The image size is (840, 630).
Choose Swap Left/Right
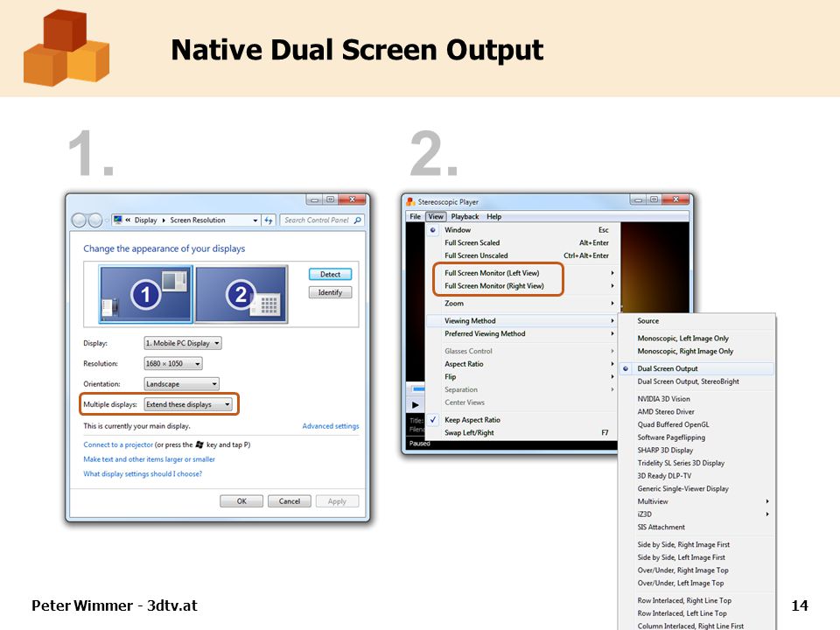[522, 433]
